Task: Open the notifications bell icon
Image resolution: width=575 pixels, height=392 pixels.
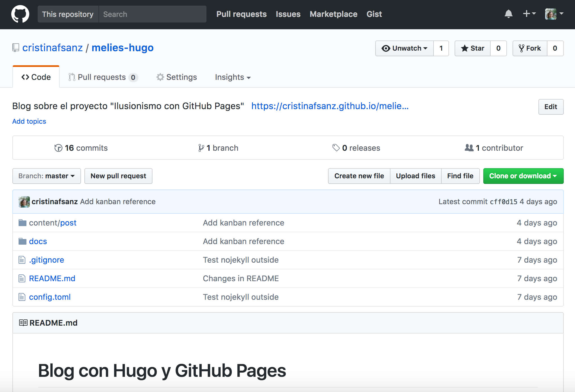Action: 508,14
